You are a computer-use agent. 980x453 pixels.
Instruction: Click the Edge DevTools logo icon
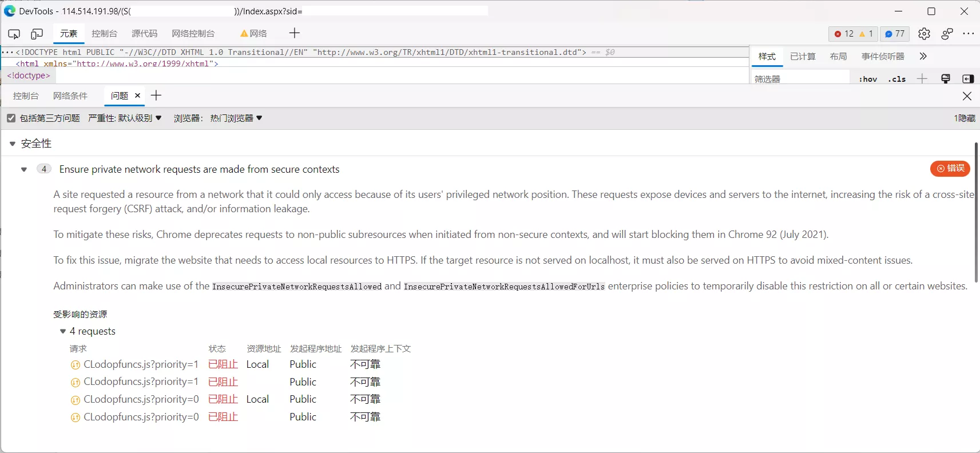(x=10, y=11)
